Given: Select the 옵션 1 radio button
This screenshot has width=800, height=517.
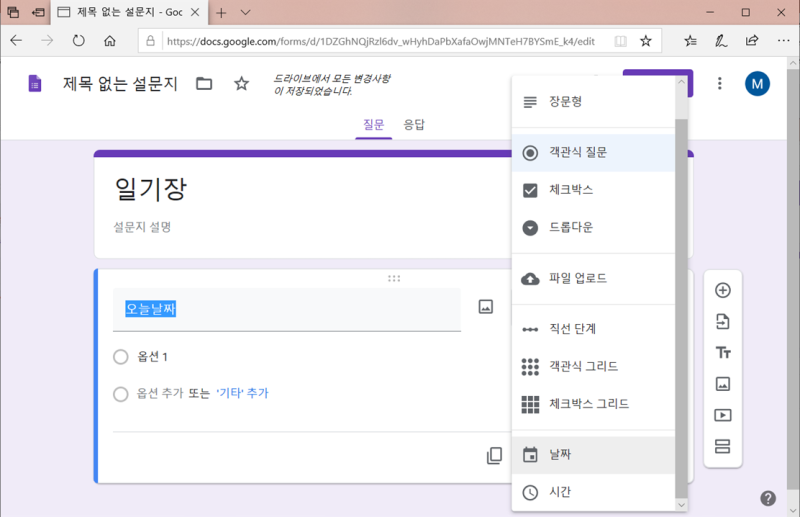Looking at the screenshot, I should tap(121, 357).
